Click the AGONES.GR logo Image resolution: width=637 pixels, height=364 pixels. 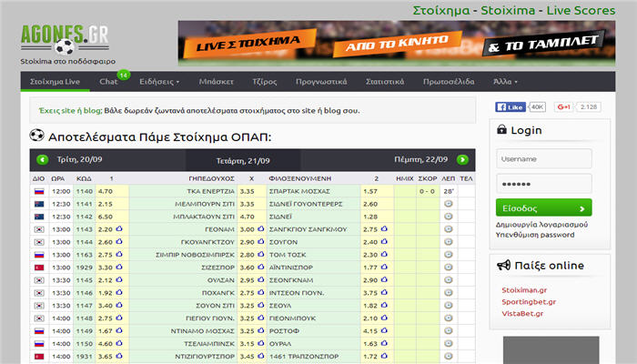tap(65, 39)
